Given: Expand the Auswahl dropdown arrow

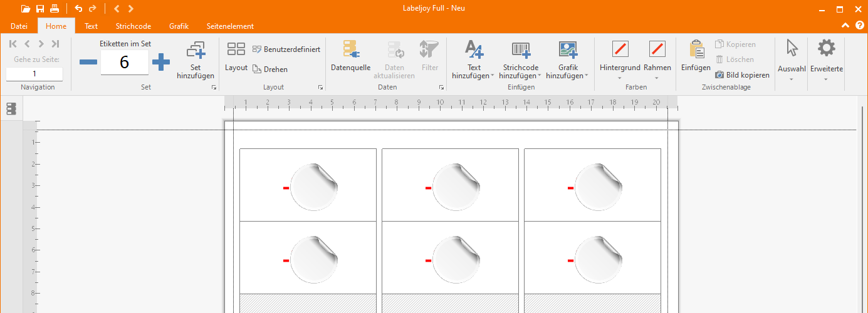Looking at the screenshot, I should click(x=792, y=79).
